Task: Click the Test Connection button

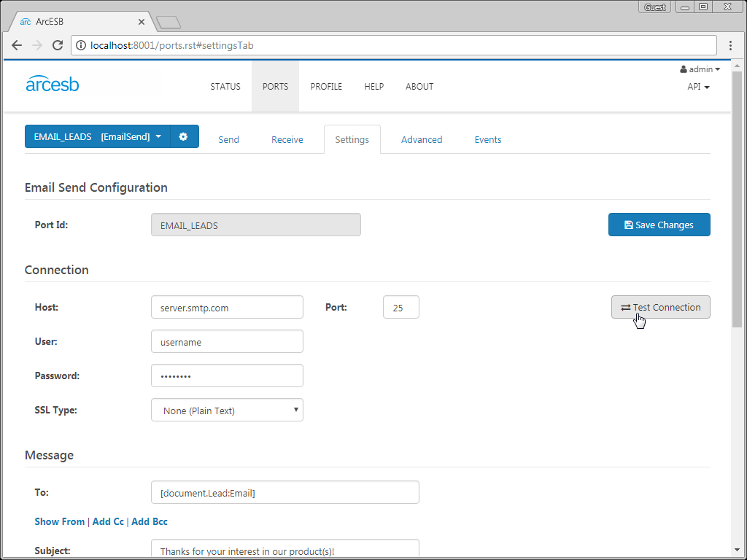Action: 661,307
